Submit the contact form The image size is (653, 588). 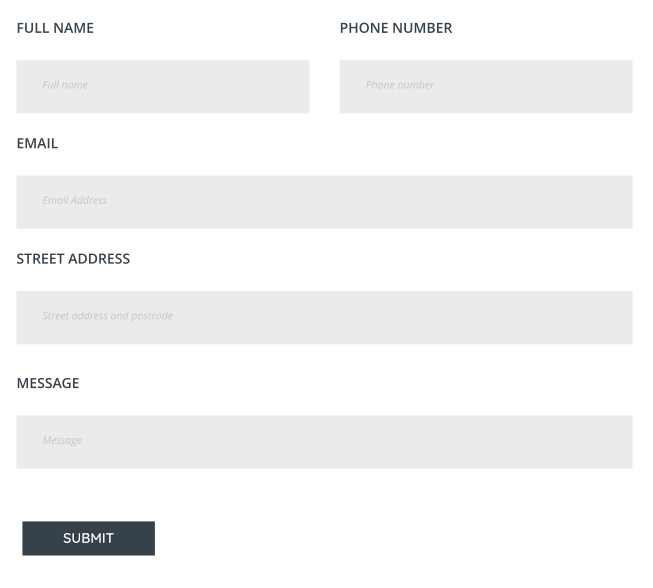click(88, 538)
